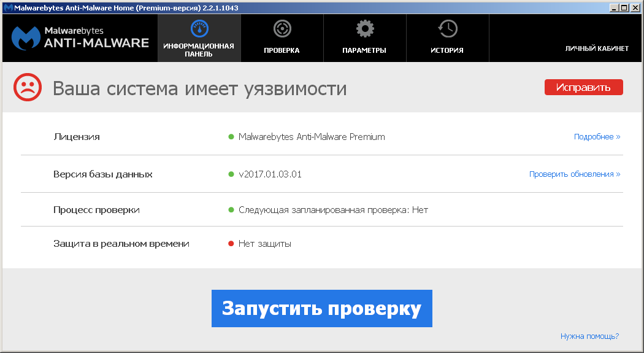Click the red sad face status icon
This screenshot has height=353, width=644.
pos(28,88)
